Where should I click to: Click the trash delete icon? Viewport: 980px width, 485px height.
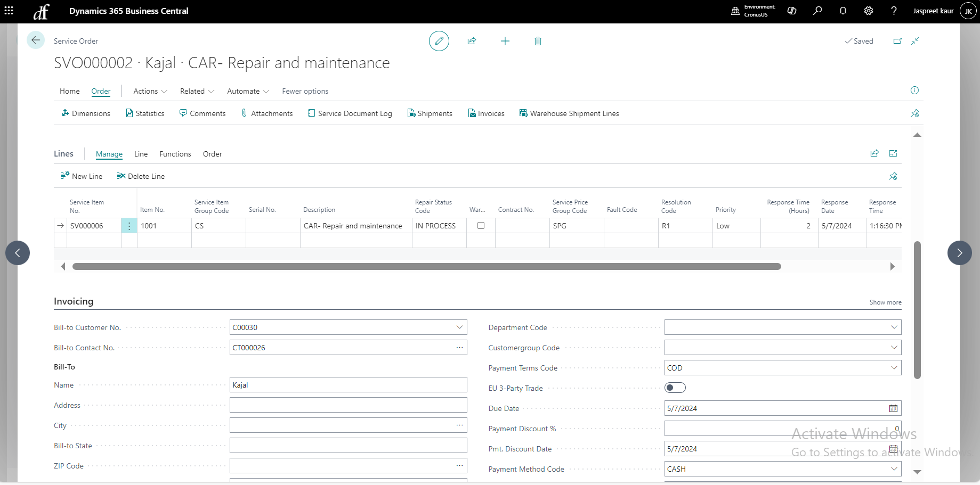(x=538, y=41)
